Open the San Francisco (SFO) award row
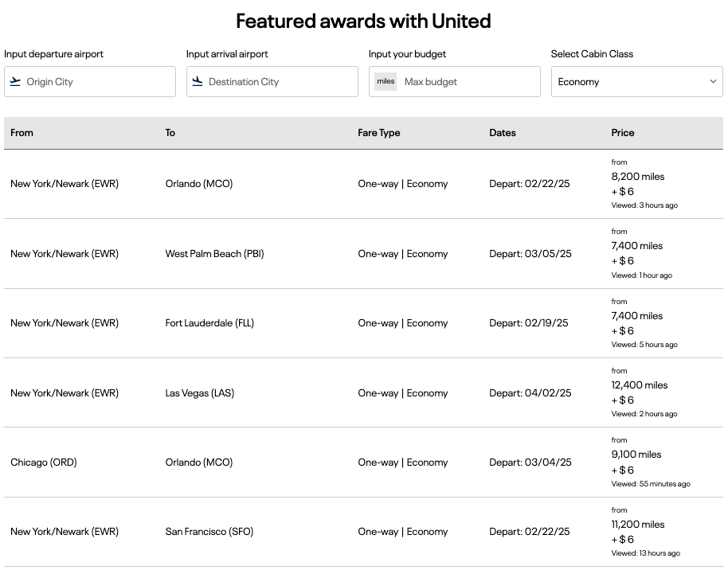This screenshot has height=570, width=728. [209, 532]
